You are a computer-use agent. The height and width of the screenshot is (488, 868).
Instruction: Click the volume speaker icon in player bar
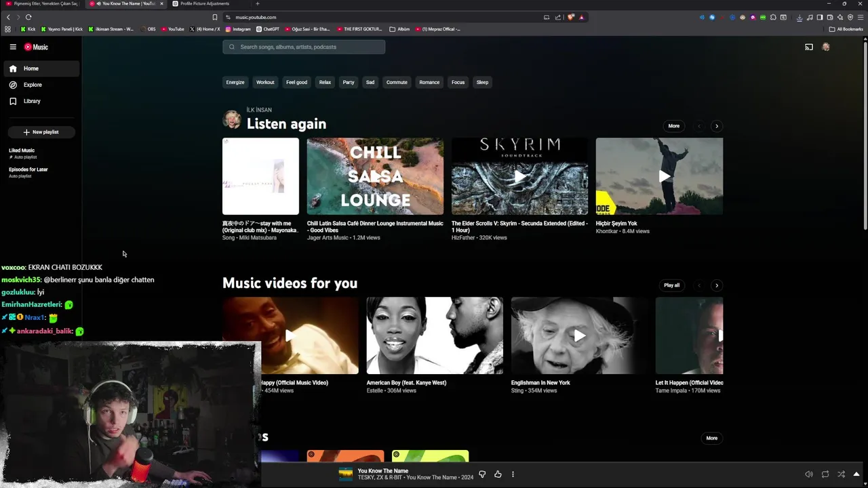(809, 474)
